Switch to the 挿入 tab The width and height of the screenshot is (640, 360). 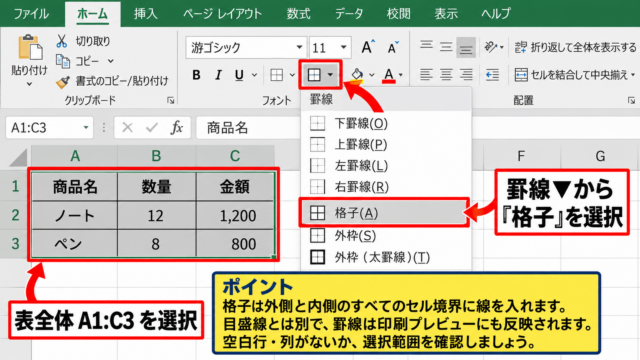145,13
